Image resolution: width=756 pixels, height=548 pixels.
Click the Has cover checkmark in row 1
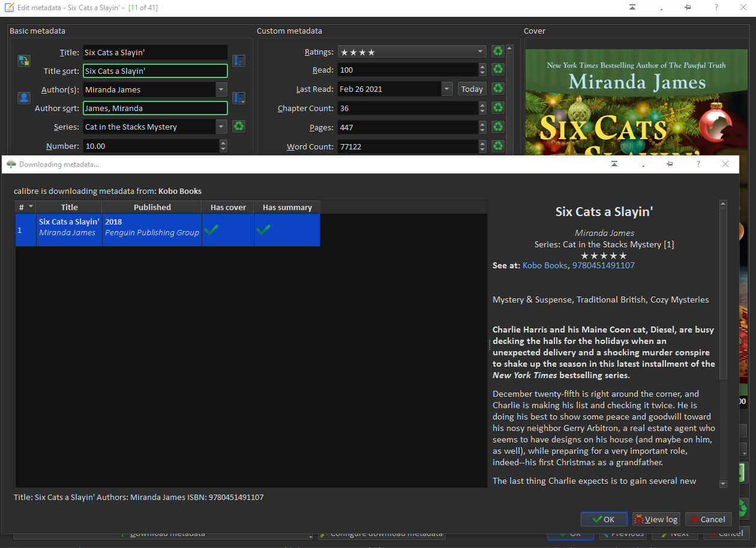coord(211,229)
